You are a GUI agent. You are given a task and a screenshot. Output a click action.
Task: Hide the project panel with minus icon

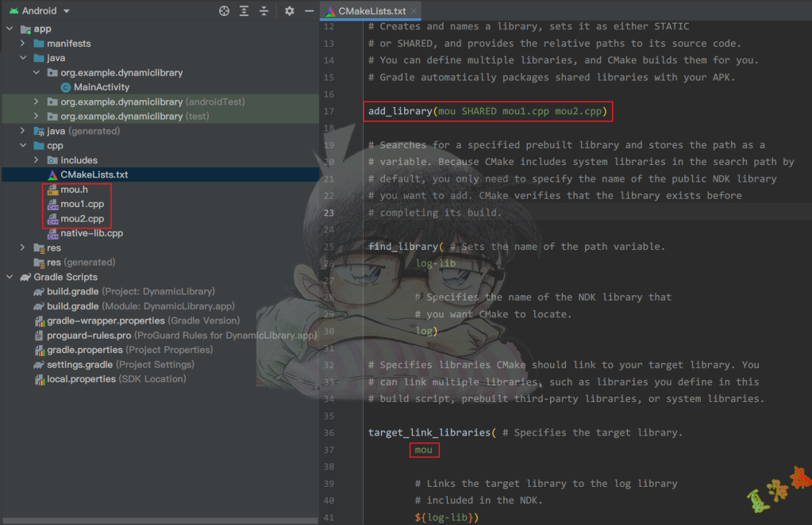tap(309, 11)
